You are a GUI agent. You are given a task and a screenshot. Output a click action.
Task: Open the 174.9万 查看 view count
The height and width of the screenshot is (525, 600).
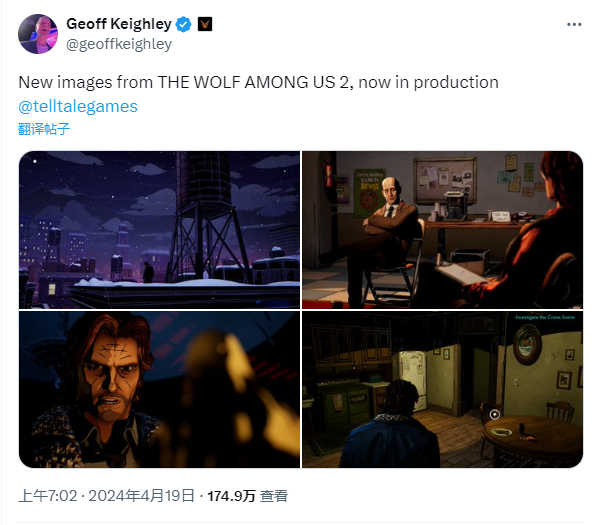(x=247, y=496)
